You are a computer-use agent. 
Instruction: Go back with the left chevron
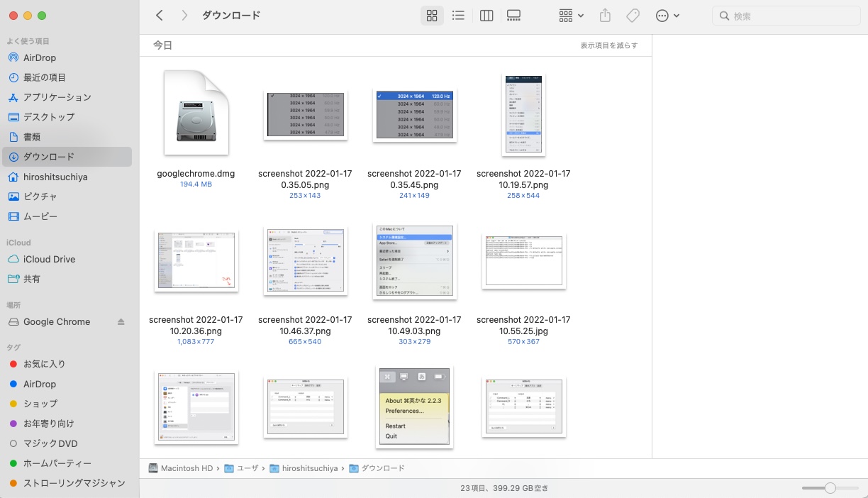[x=160, y=16]
